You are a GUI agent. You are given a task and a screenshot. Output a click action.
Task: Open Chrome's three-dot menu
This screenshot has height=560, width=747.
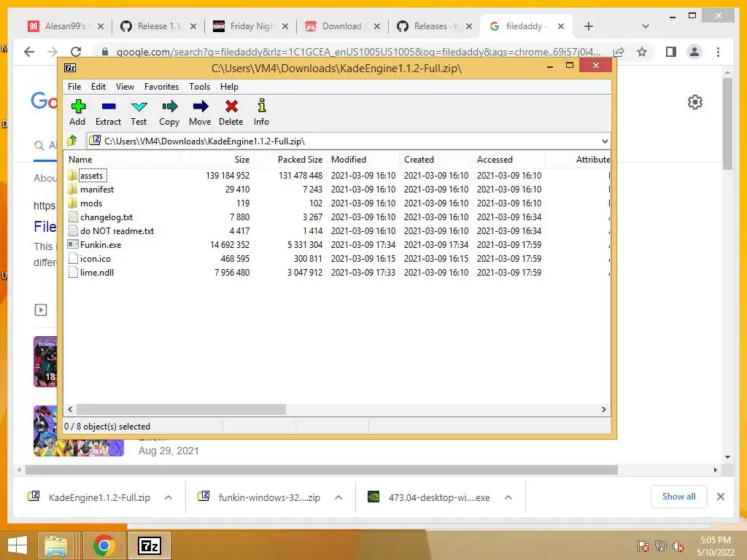[718, 52]
